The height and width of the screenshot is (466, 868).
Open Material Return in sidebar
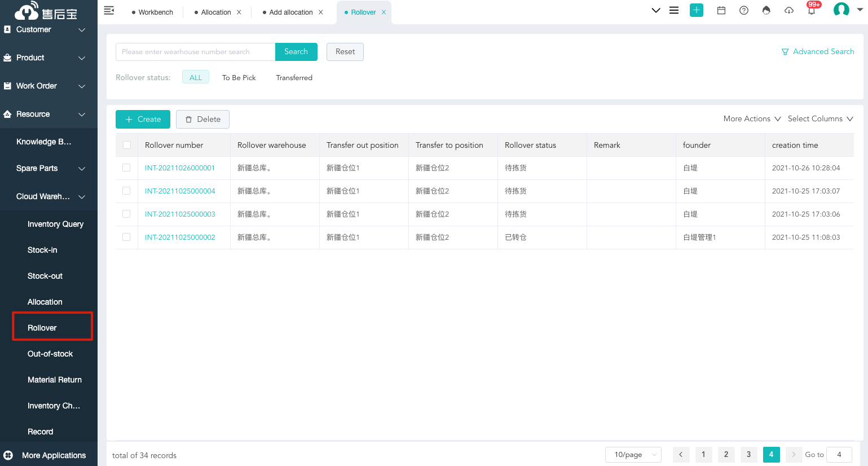[x=55, y=380]
